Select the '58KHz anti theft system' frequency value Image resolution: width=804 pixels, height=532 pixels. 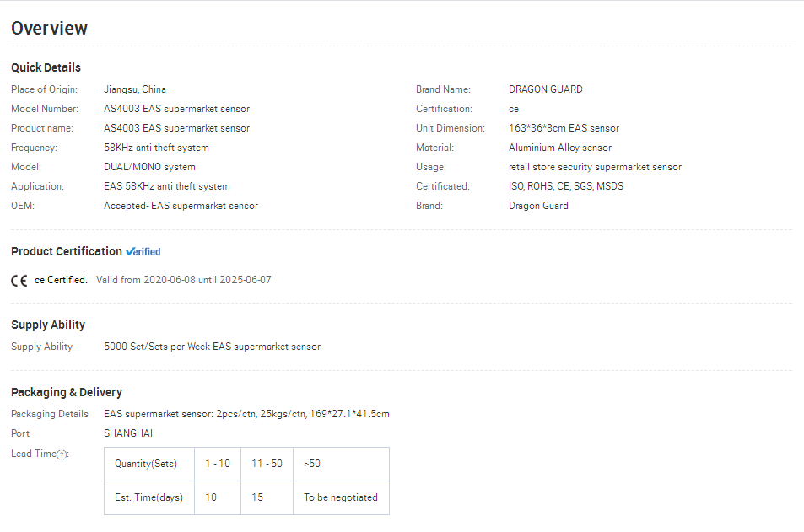(x=156, y=148)
